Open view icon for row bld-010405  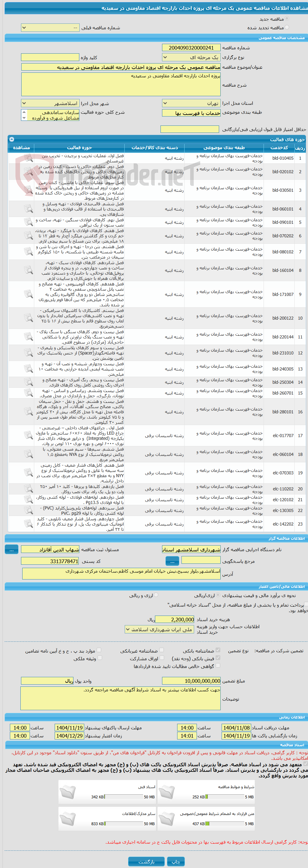28,158
